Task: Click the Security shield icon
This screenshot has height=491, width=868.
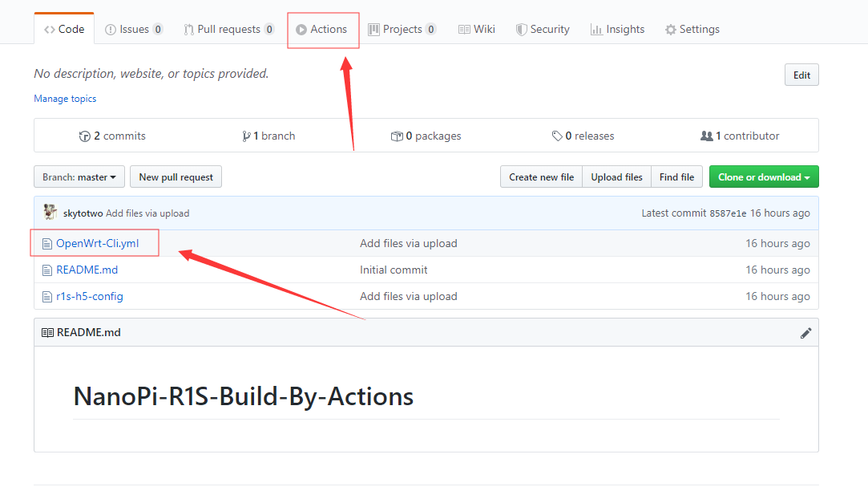Action: pyautogui.click(x=521, y=30)
